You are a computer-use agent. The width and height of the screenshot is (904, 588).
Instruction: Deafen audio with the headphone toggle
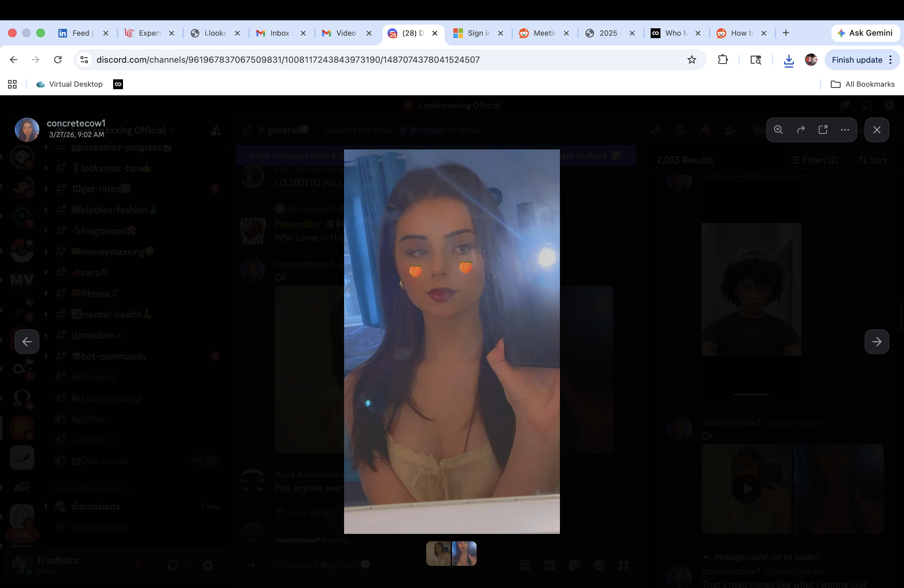point(173,565)
